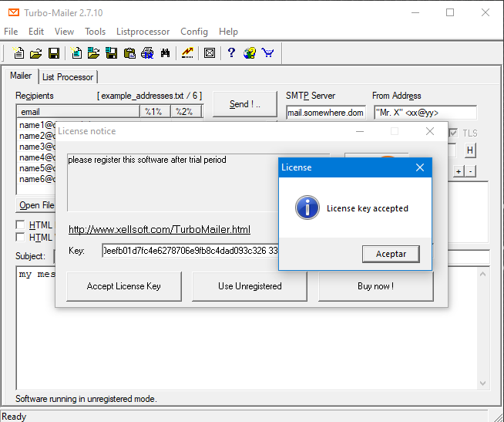Image resolution: width=504 pixels, height=422 pixels.
Task: Select the name3@ recipient row
Action: coord(36,147)
